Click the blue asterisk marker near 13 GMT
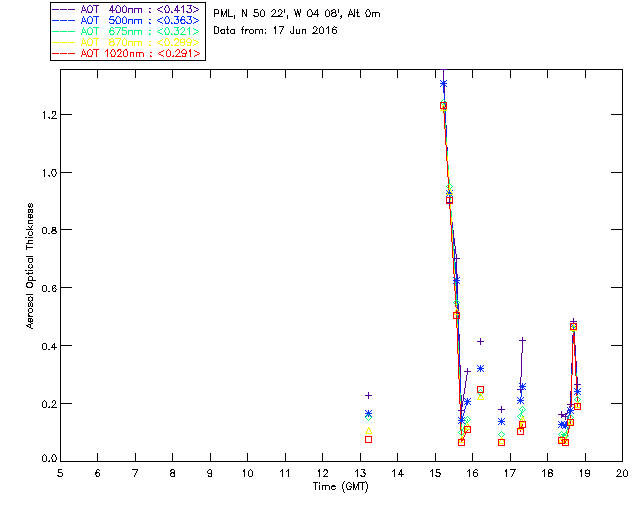The width and height of the screenshot is (640, 512). (369, 414)
